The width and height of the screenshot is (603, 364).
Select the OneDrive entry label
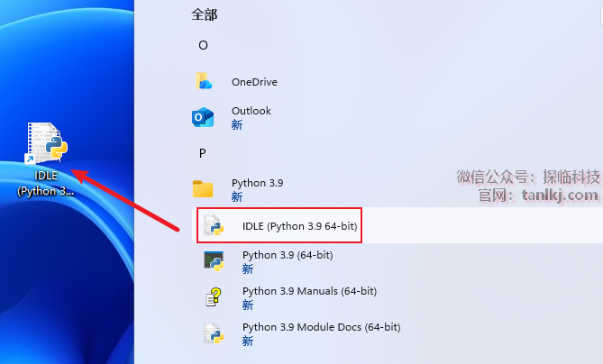pyautogui.click(x=254, y=82)
